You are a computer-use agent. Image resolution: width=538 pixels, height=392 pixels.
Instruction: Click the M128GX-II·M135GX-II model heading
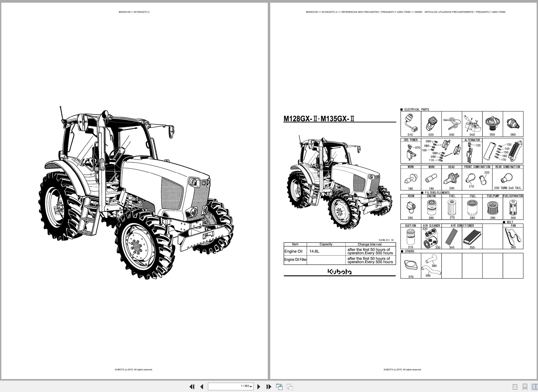(x=319, y=118)
